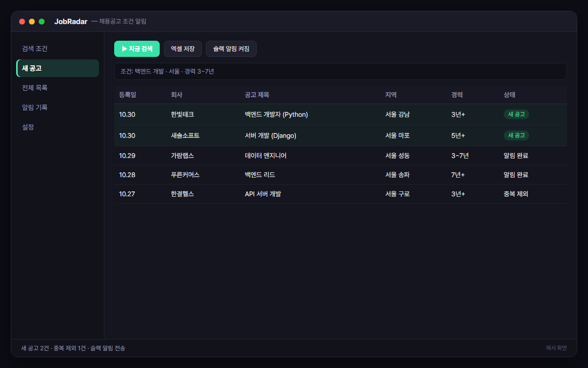Open the 백엔드 개발자 (Python) posting
The height and width of the screenshot is (368, 588).
click(276, 114)
